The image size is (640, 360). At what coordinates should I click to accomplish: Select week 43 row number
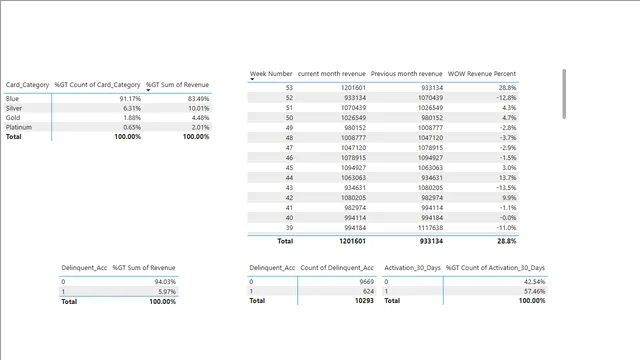point(289,188)
